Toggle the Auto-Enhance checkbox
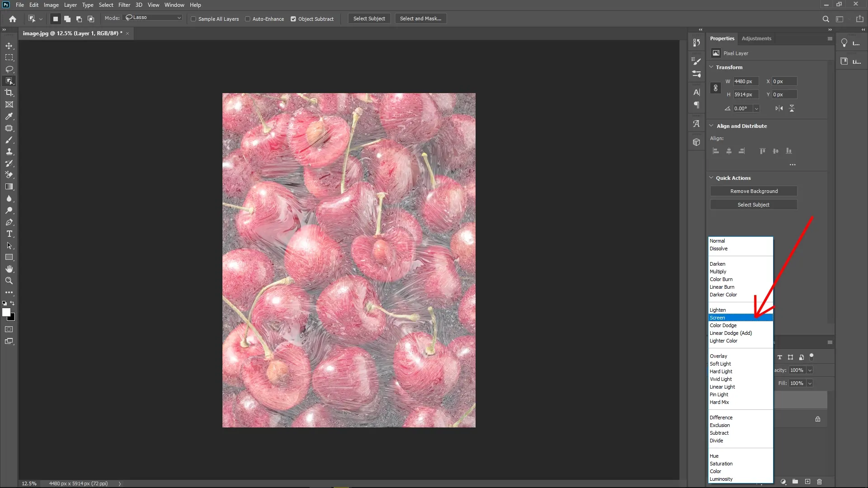The image size is (868, 488). [x=248, y=19]
